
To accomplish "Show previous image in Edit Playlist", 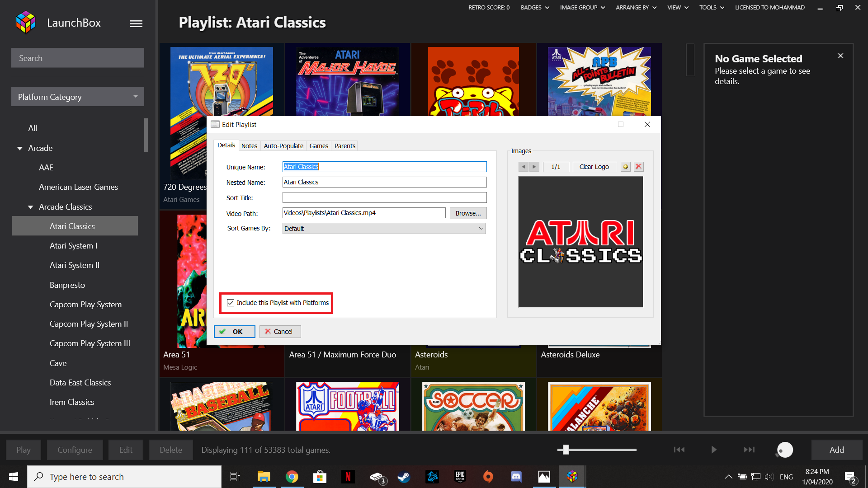I will click(524, 167).
